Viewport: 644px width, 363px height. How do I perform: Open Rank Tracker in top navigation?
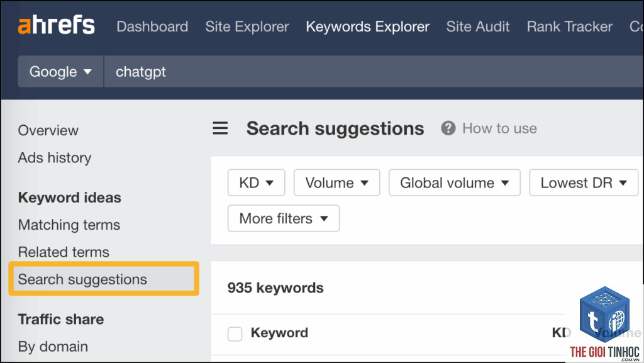570,26
